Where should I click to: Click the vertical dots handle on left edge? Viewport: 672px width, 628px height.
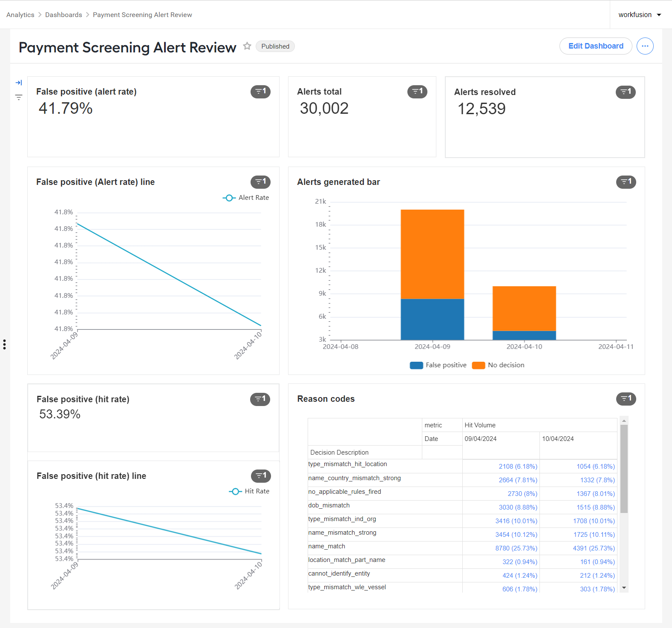(x=4, y=344)
